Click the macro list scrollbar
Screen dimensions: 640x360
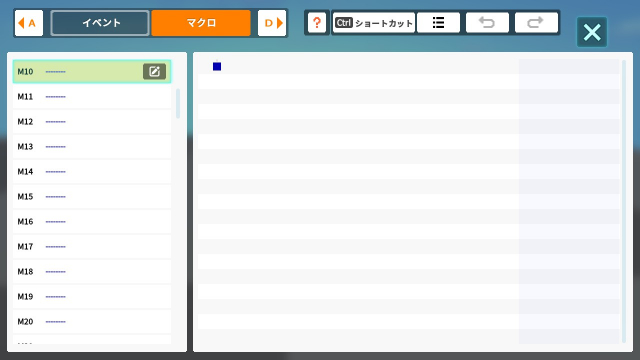click(178, 104)
